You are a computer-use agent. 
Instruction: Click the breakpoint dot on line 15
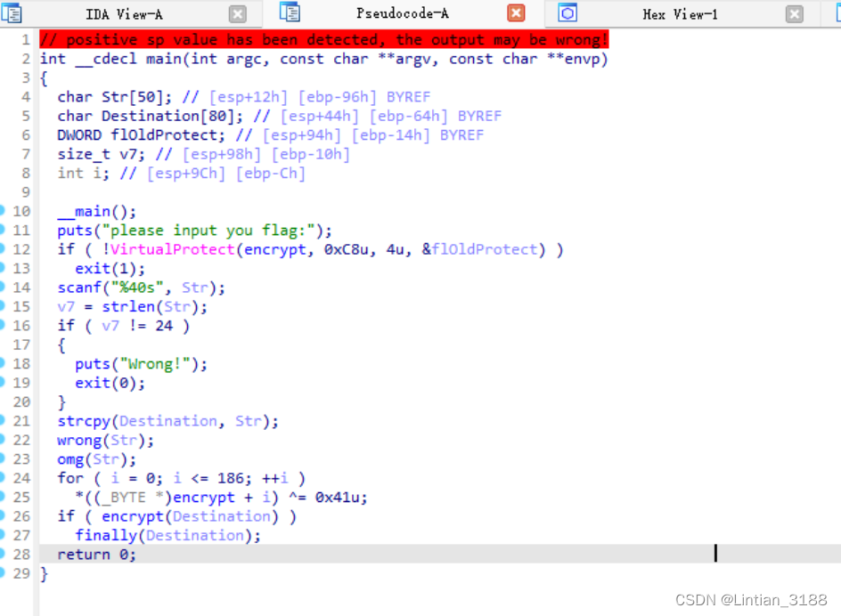(x=2, y=305)
